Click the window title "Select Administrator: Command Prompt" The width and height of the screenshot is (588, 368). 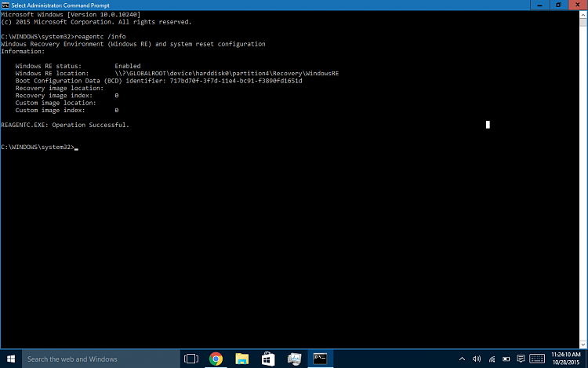coord(60,5)
